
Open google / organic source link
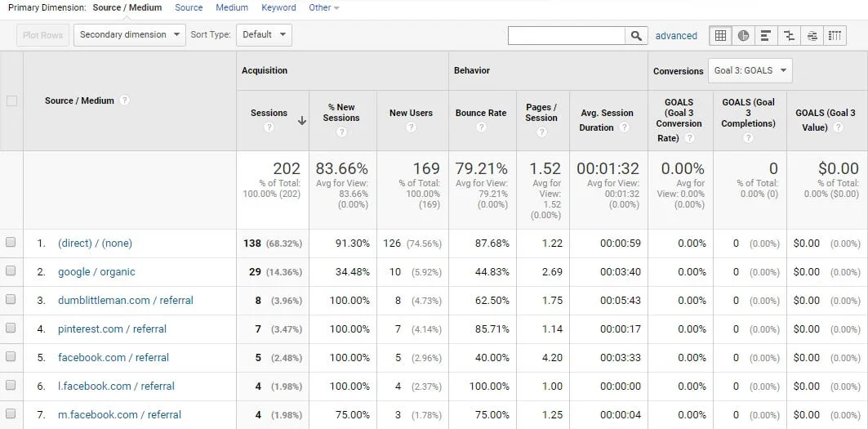click(x=96, y=272)
